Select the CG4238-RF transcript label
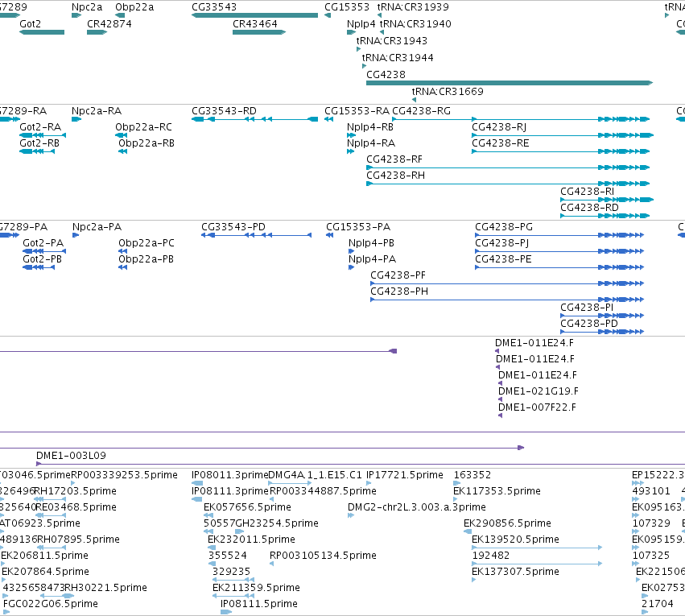Image resolution: width=685 pixels, height=616 pixels. 394,159
